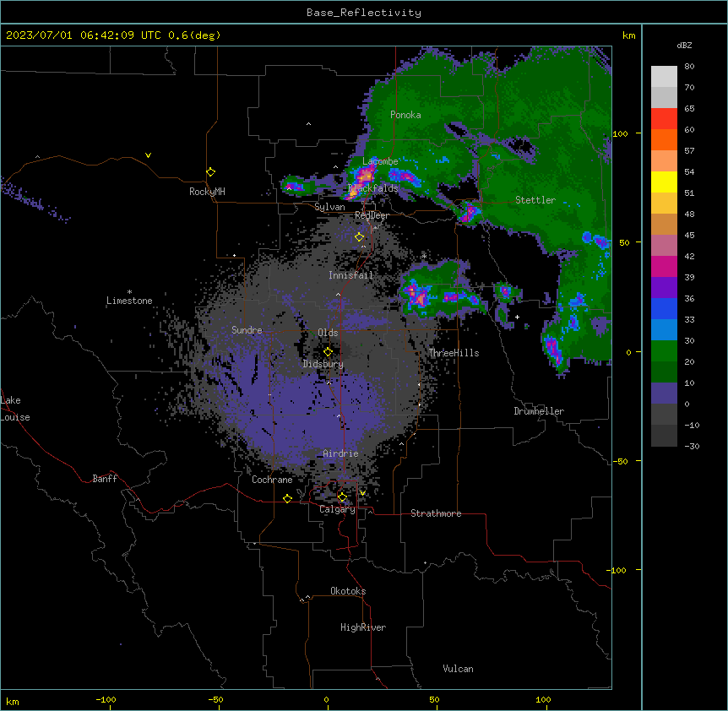Screen dimensions: 728x711
Task: Click the Lacombe city label
Action: tap(380, 161)
